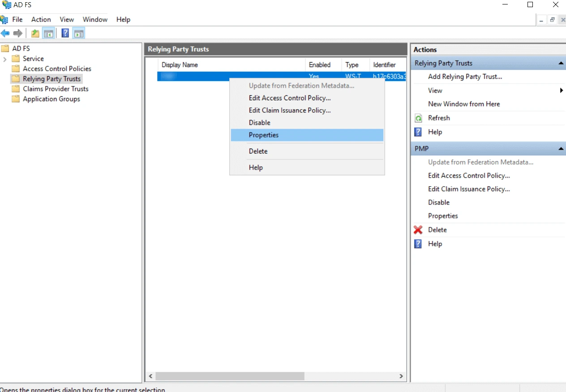Select the Claims Provider Trusts folder
Screen dimensions: 566x392
(55, 89)
